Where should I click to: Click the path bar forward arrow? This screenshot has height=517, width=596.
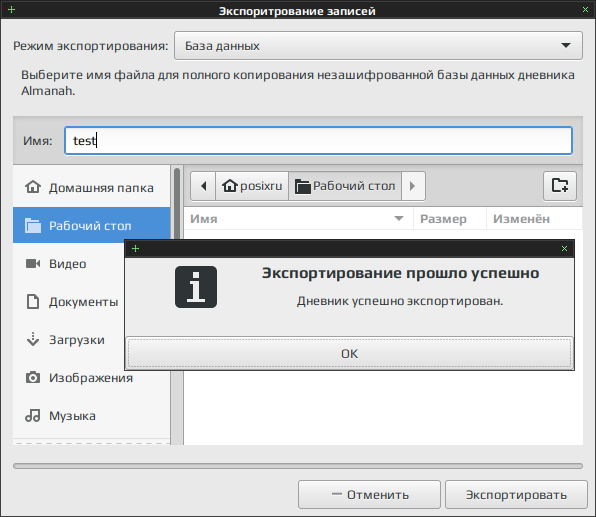tap(413, 186)
